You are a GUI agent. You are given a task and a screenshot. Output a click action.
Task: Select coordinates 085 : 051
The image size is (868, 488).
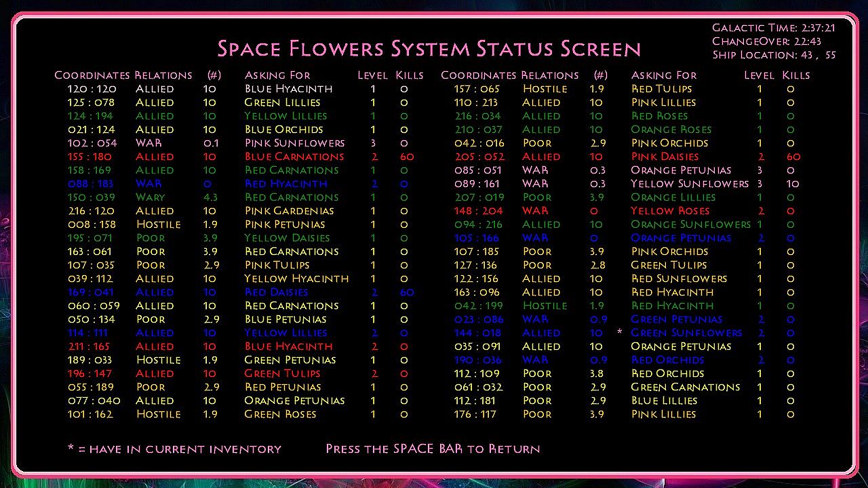point(477,170)
